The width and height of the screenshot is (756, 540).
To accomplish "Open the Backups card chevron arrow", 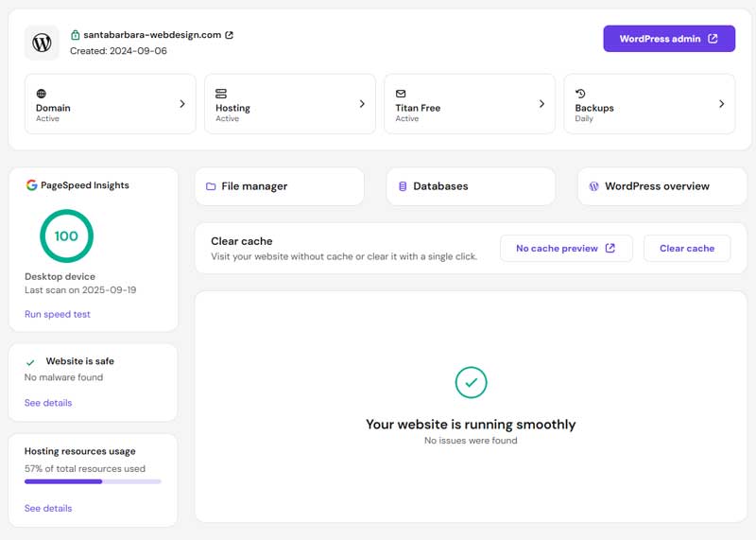I will pos(721,104).
